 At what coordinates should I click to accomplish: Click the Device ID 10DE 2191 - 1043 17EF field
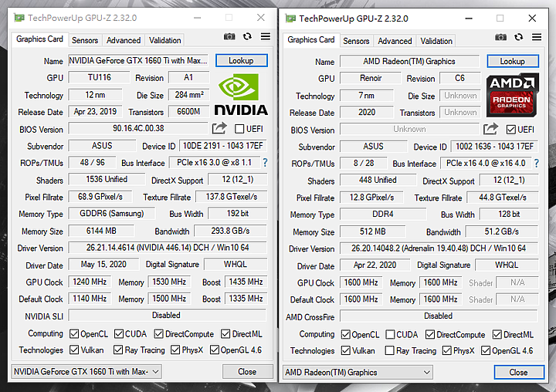tap(223, 146)
